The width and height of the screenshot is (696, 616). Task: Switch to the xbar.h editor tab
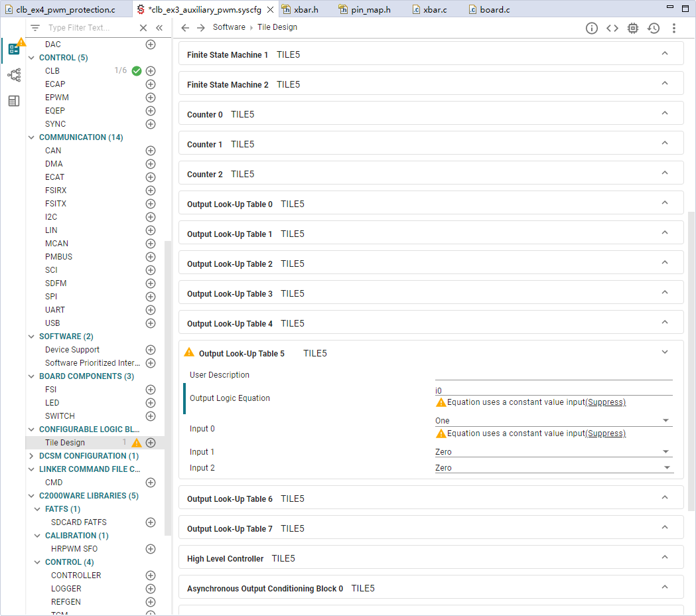pyautogui.click(x=301, y=9)
